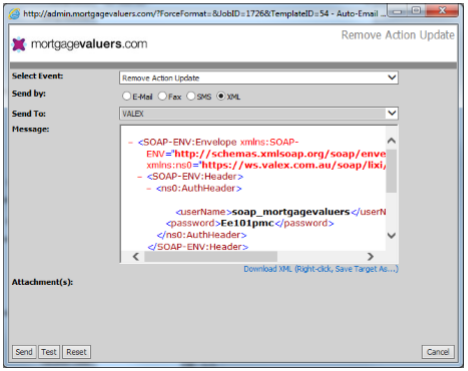Minimize the Auto-Email window
This screenshot has width=468, height=371.
(x=396, y=12)
